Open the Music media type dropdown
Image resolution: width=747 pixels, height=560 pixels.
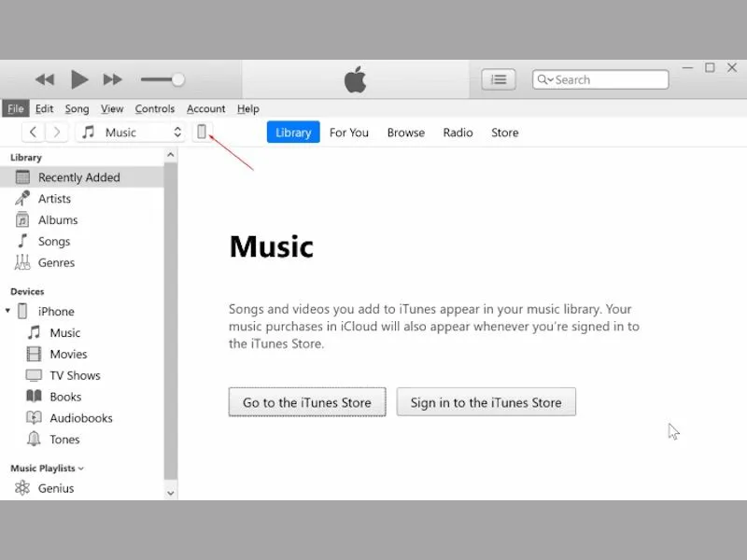(131, 132)
